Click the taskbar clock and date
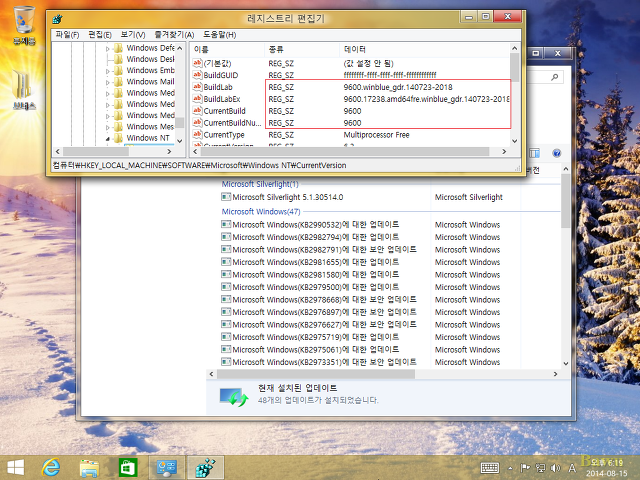 (607, 468)
